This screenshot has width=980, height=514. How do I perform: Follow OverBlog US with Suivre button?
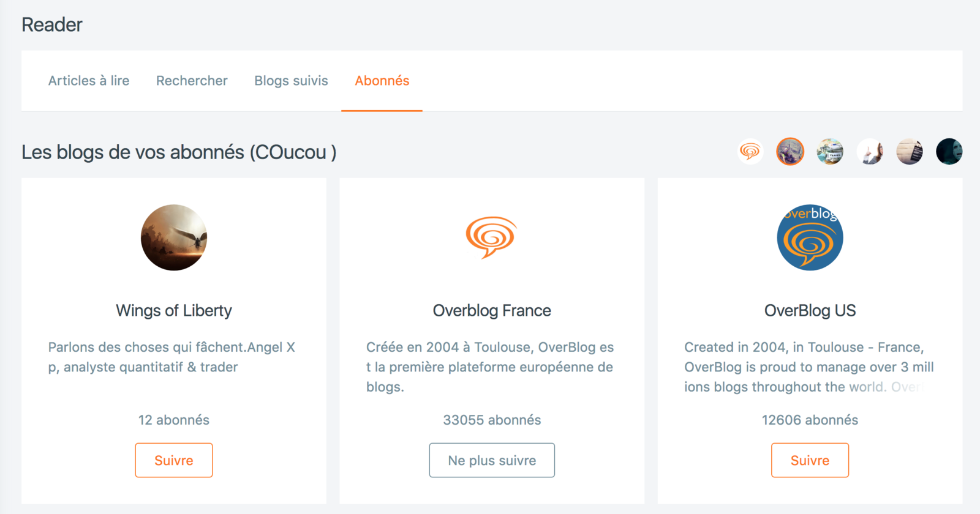810,460
